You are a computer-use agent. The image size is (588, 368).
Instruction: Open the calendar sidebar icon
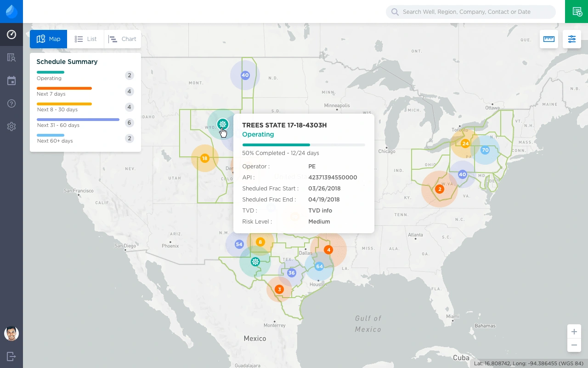(x=11, y=80)
